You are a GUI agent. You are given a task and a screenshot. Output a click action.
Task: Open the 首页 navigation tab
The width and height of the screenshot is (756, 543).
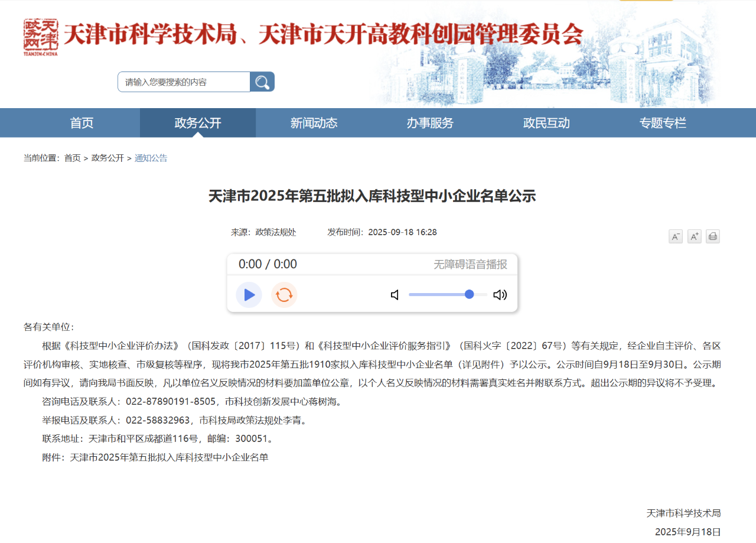82,123
